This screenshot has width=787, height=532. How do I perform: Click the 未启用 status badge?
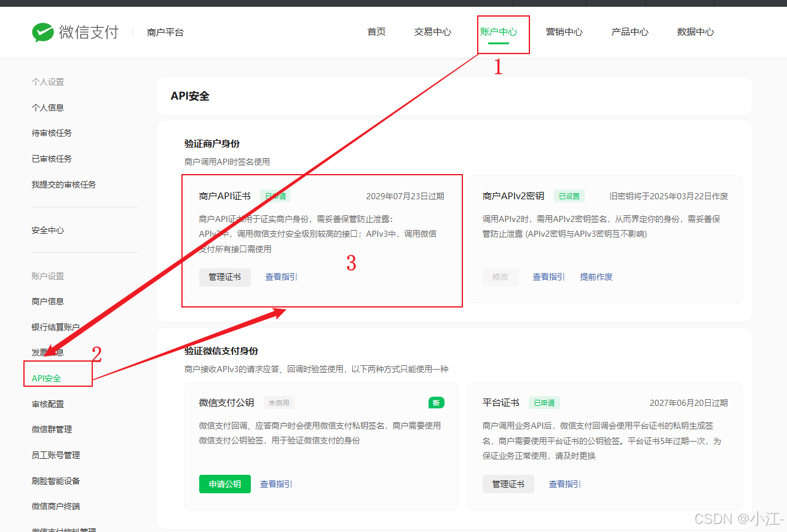279,403
